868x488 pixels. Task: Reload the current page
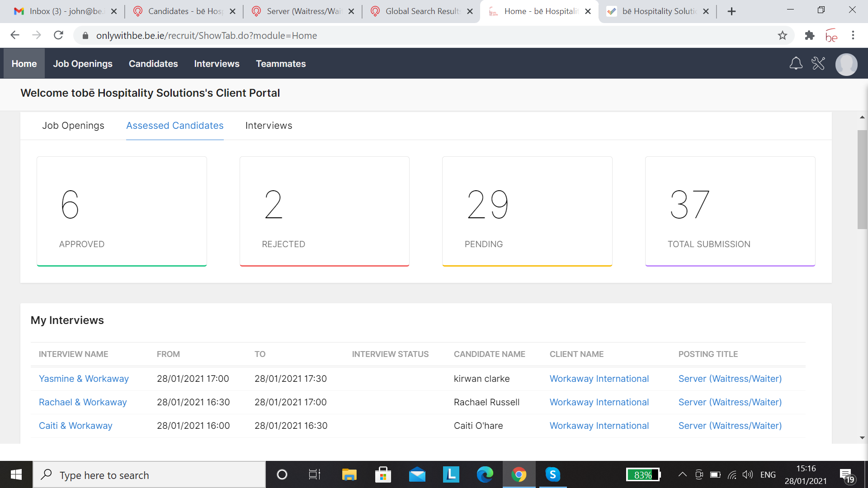58,35
